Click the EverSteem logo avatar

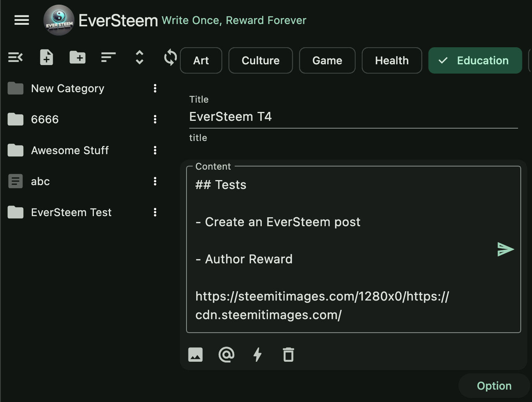59,20
